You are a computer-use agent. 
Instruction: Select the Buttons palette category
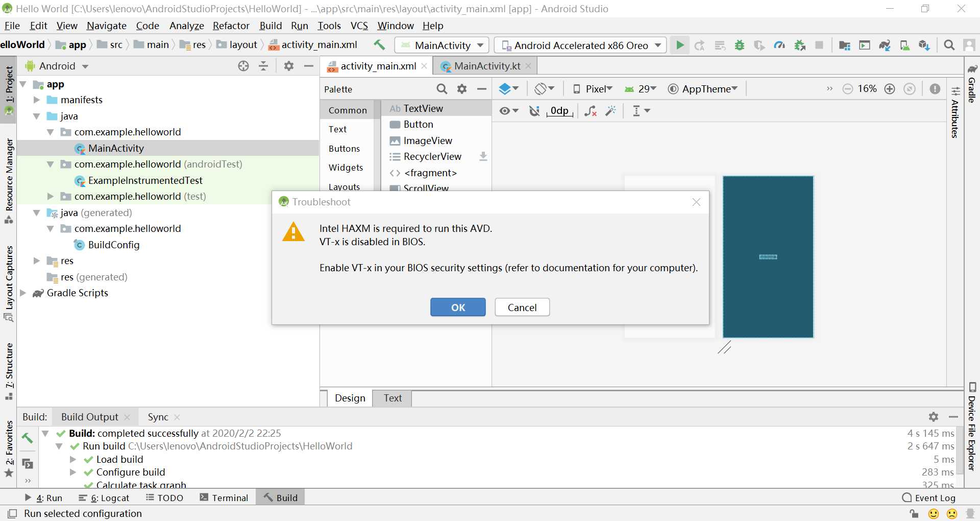[344, 149]
